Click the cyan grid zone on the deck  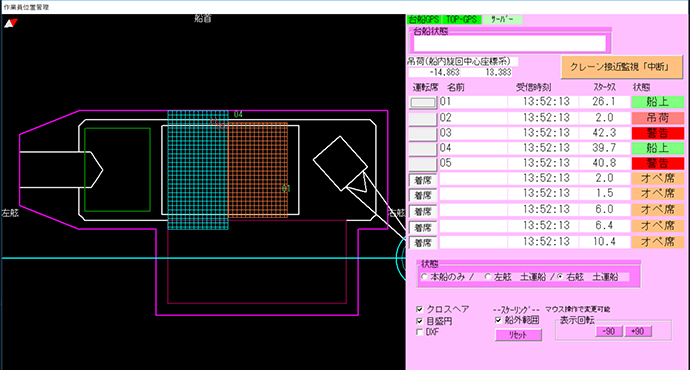coord(198,170)
